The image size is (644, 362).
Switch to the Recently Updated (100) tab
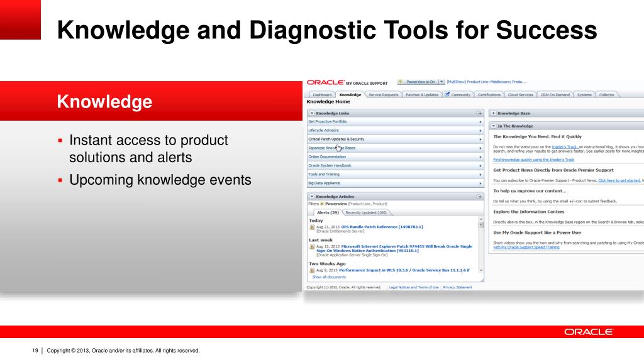click(x=366, y=212)
